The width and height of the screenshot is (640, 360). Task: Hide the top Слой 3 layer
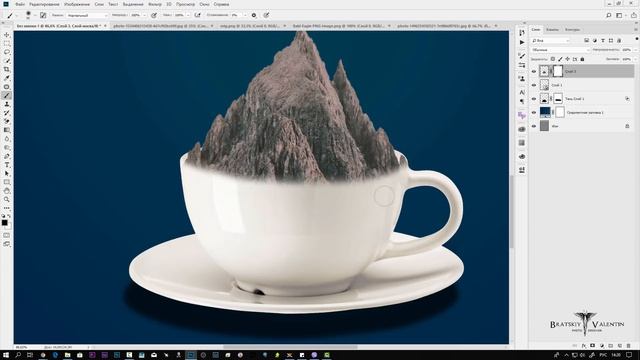coord(534,71)
